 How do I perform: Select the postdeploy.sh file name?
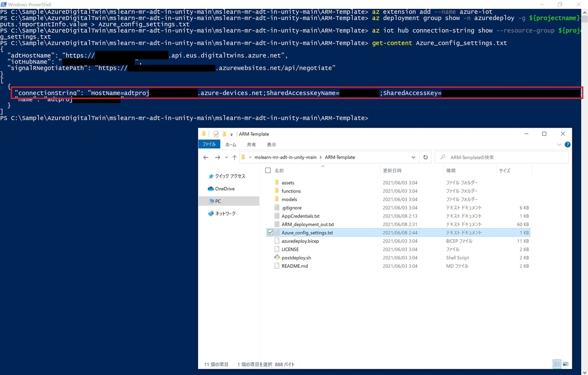296,258
